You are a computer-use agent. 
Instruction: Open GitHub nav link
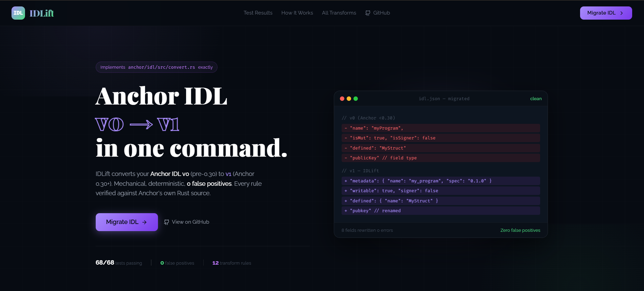click(377, 13)
